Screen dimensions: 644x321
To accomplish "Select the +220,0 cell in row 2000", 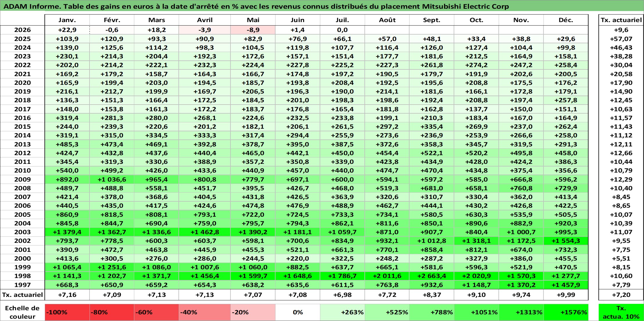I will tap(298, 259).
